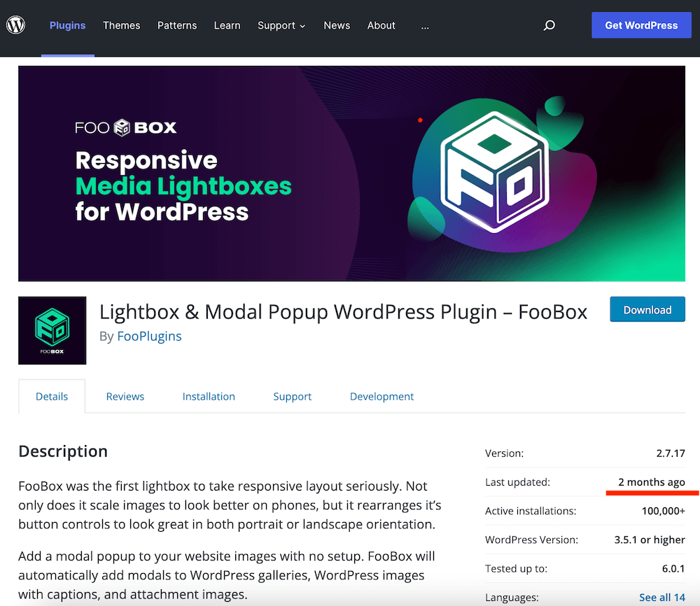Viewport: 700px width, 606px height.
Task: Click the 'WordPress Version:' label
Action: pyautogui.click(x=532, y=540)
